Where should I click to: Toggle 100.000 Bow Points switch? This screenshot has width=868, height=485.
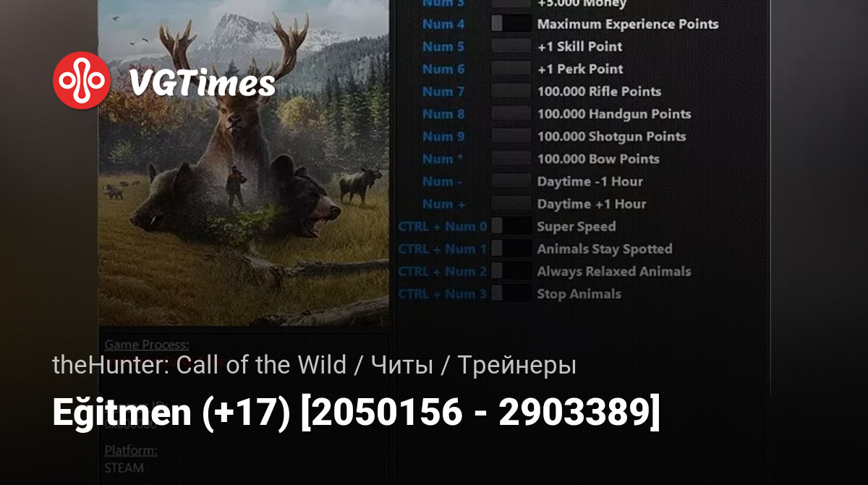pyautogui.click(x=511, y=158)
